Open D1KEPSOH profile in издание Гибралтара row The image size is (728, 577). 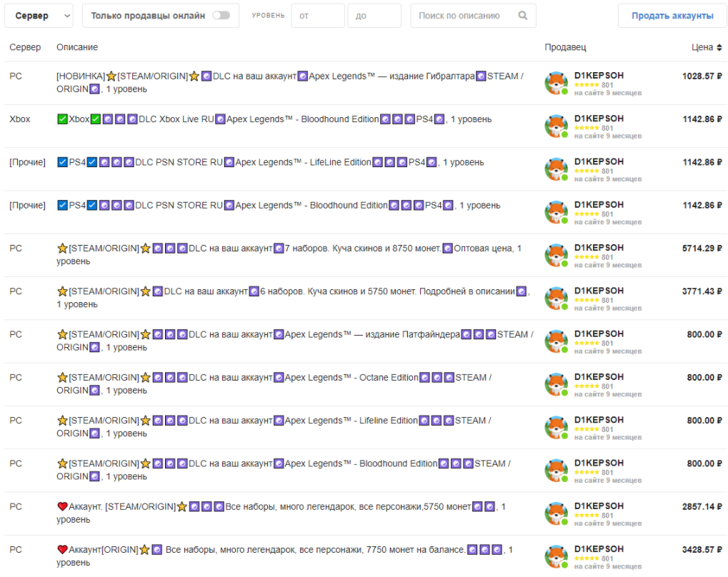pos(599,76)
